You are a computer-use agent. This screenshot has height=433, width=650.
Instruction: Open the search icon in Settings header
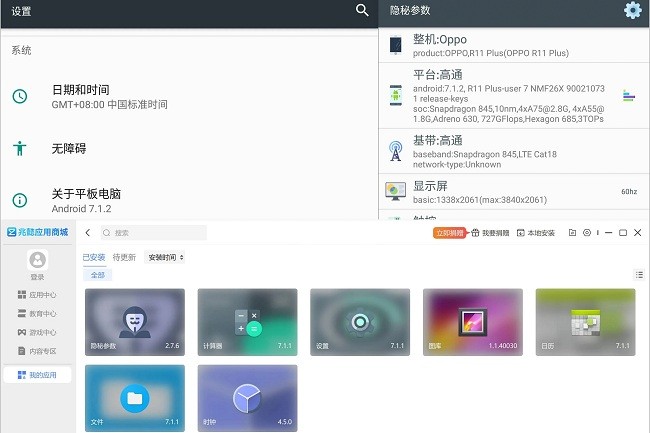pyautogui.click(x=362, y=11)
